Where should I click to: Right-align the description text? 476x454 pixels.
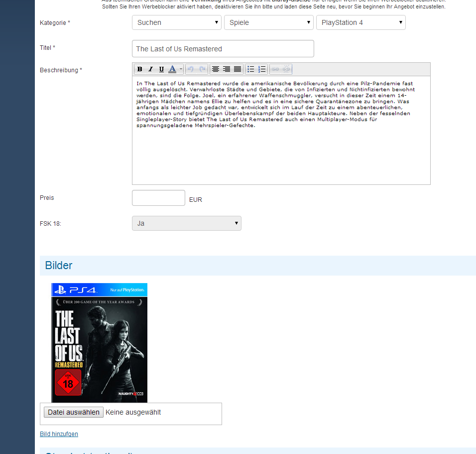tap(227, 69)
